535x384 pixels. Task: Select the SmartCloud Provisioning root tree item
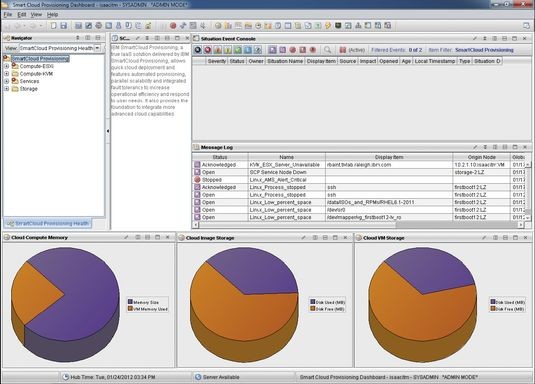pos(41,59)
